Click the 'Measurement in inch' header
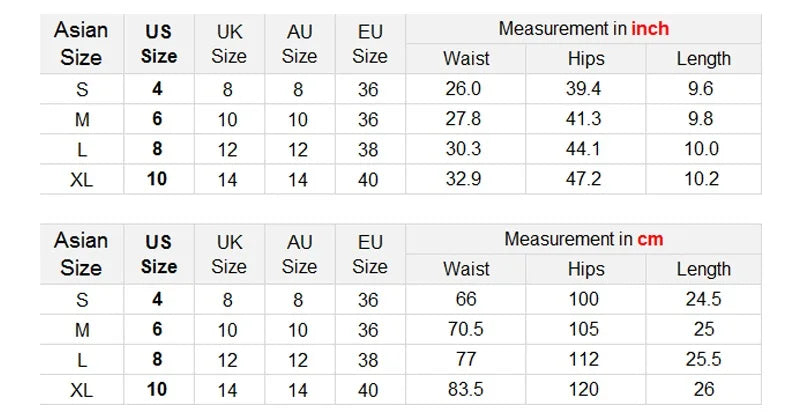 click(x=584, y=29)
